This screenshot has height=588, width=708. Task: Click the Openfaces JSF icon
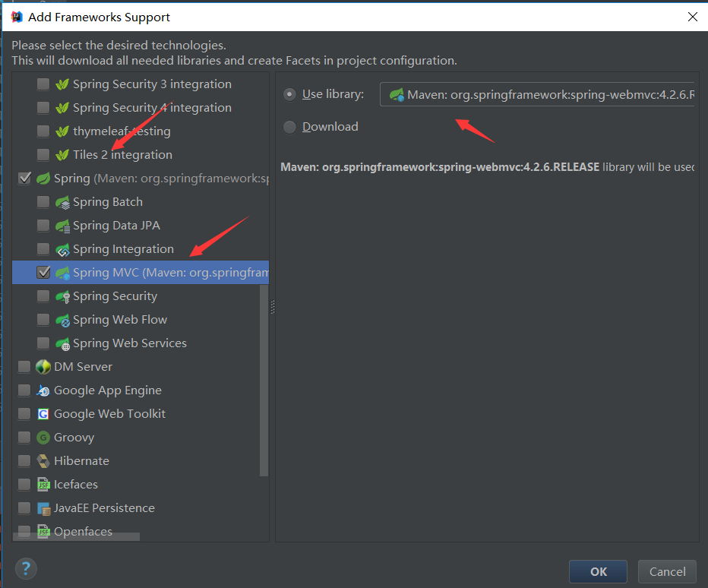click(43, 531)
